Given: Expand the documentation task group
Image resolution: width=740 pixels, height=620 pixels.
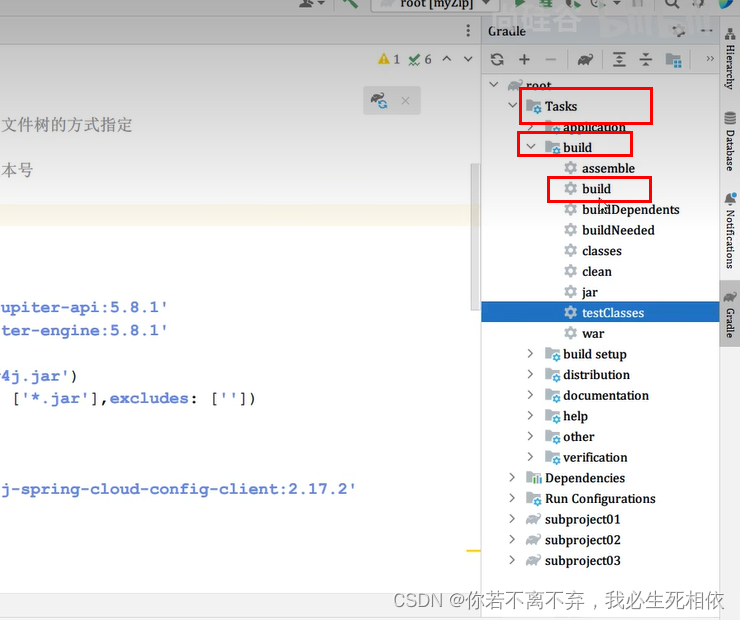Looking at the screenshot, I should (530, 395).
